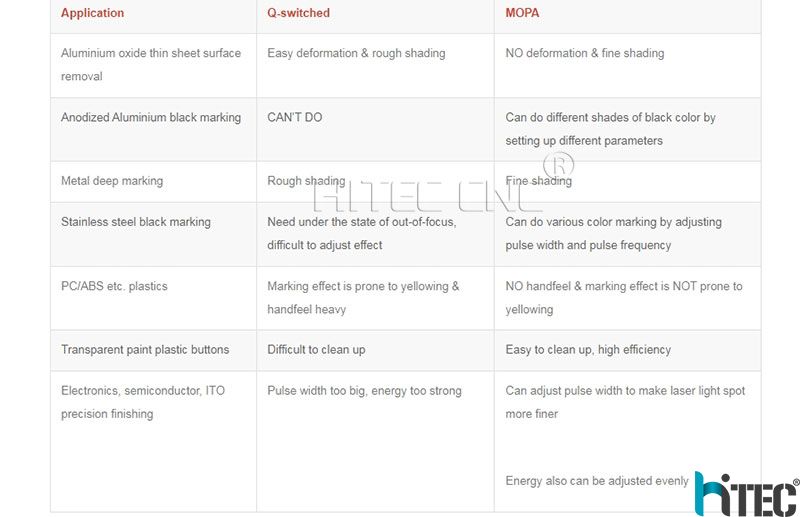Select the Aluminium oxide thin sheet cell

tap(151, 65)
